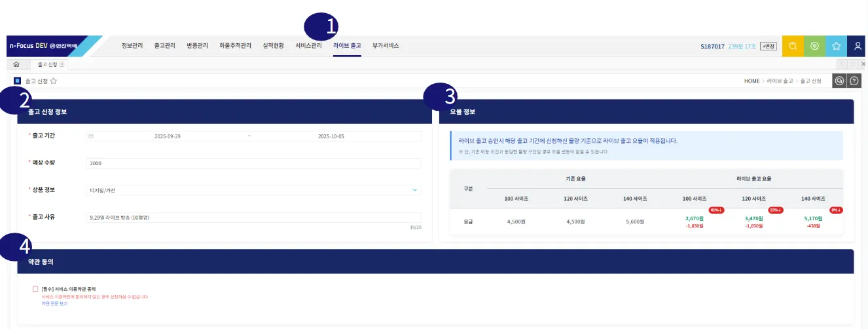Open the 약관 전문 보기 link

pos(54,303)
